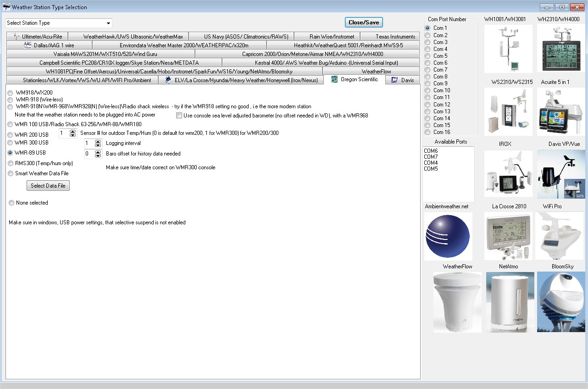Select Com 5 port radio button
Image resolution: width=588 pixels, height=389 pixels.
click(428, 56)
